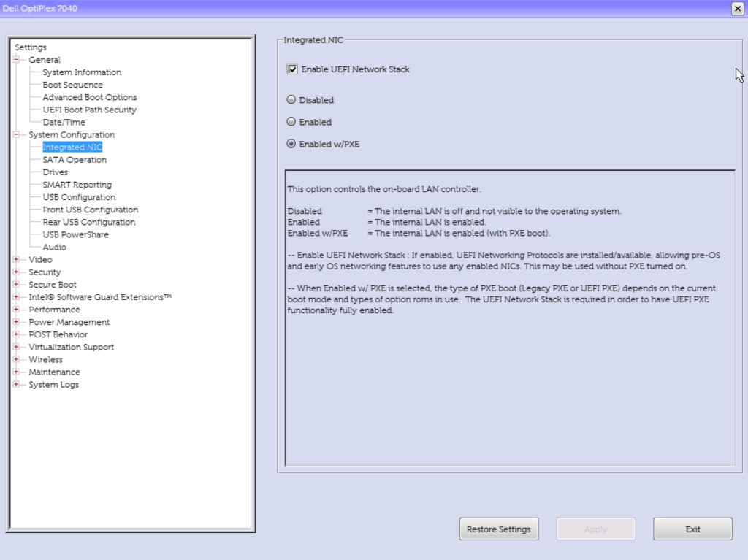Open the Drives settings
This screenshot has height=560, width=748.
coord(56,172)
